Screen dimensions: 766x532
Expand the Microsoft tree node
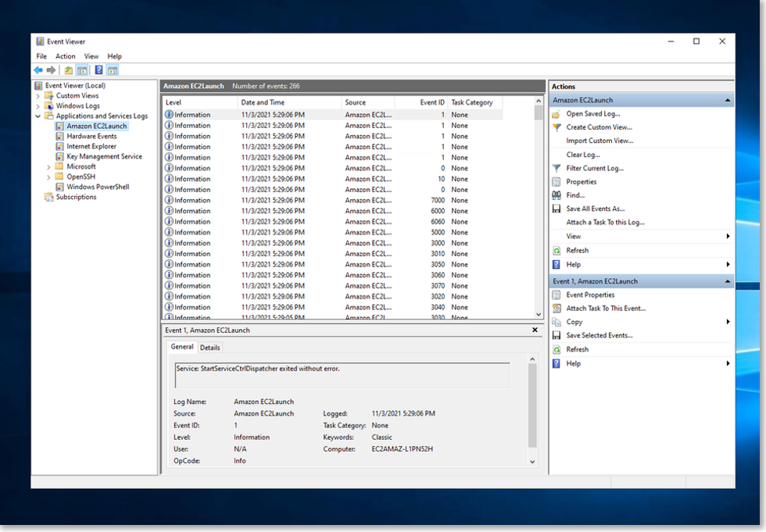tap(49, 166)
